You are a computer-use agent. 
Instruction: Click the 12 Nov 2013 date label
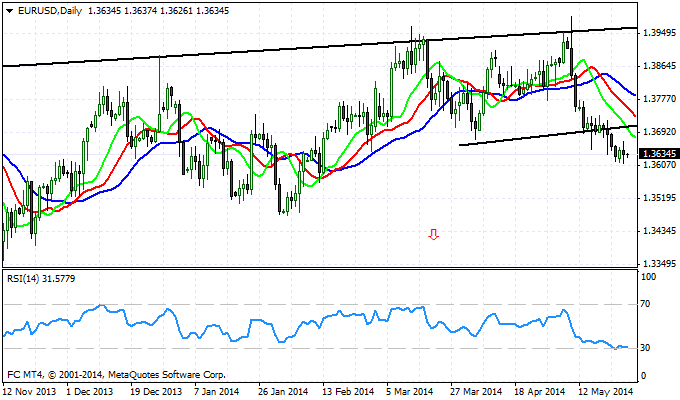[29, 392]
